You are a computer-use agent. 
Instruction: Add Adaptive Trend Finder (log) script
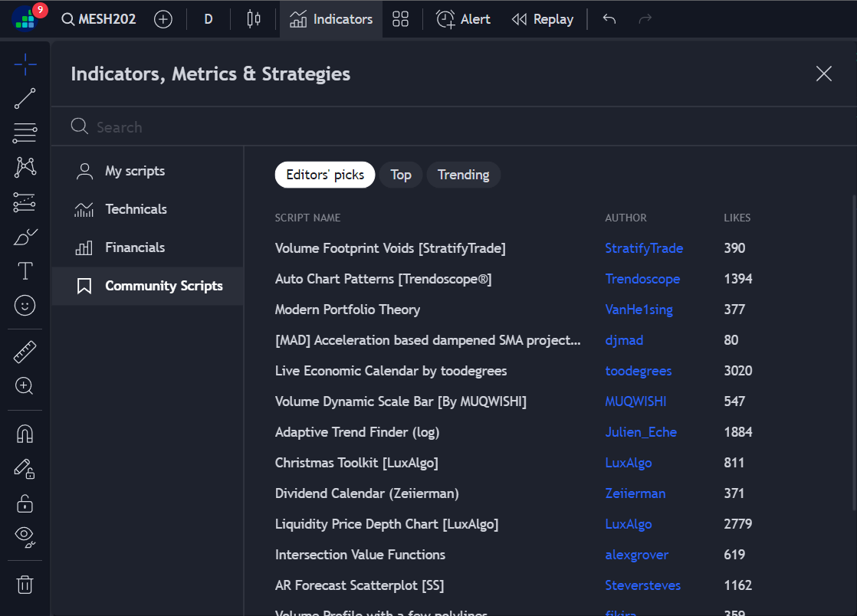coord(357,432)
